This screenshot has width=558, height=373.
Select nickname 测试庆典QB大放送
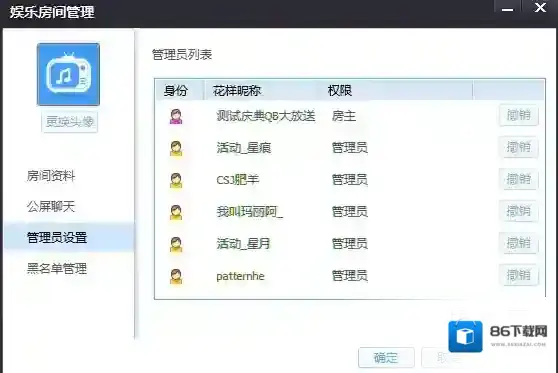pos(266,116)
